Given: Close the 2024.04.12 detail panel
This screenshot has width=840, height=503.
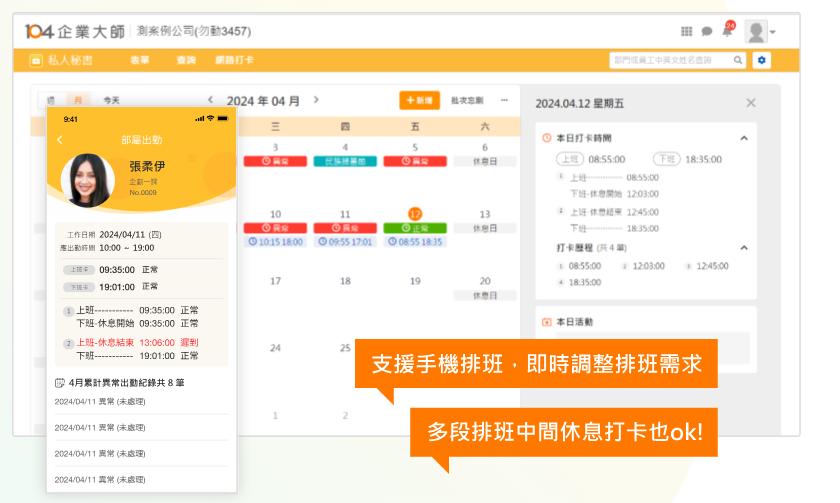Looking at the screenshot, I should (x=751, y=103).
